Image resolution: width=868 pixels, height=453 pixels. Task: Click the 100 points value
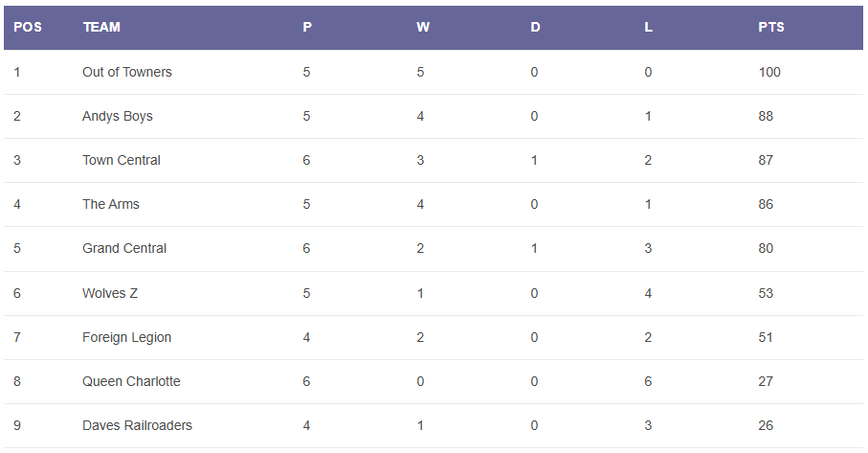point(769,72)
